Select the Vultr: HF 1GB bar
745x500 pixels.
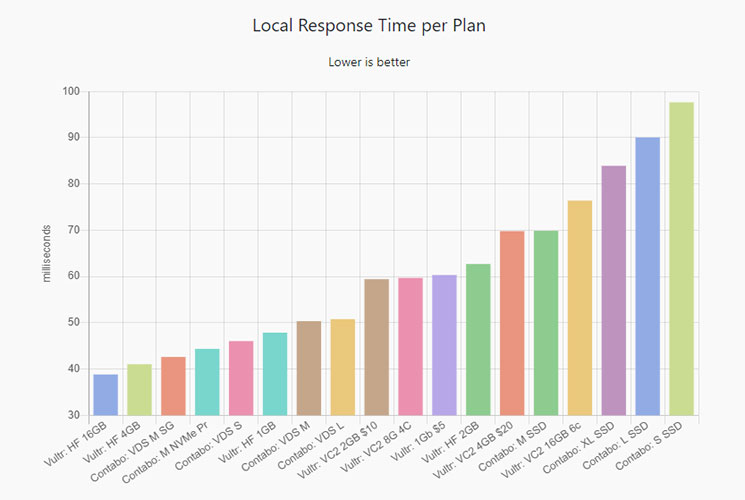pyautogui.click(x=275, y=374)
